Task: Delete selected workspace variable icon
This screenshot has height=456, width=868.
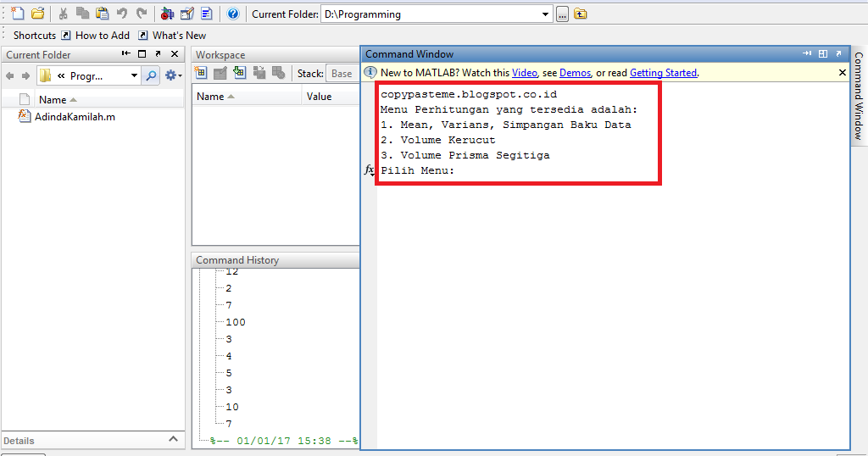Action: 278,73
